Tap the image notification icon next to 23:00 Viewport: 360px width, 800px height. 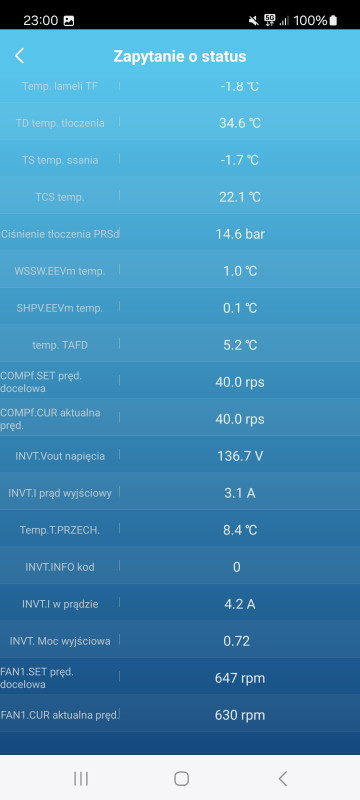(x=69, y=21)
